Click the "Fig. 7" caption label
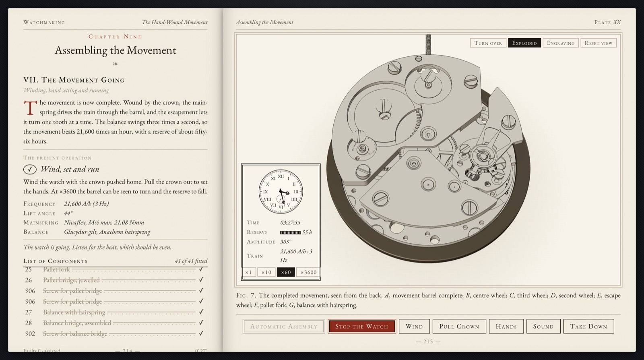The image size is (644, 360). [x=246, y=296]
